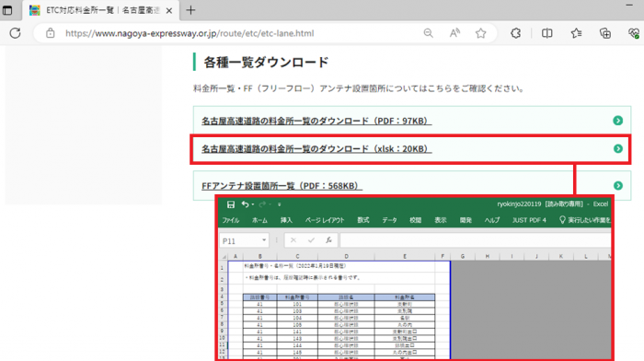This screenshot has width=644, height=361.
Task: Select column E header
Action: click(405, 256)
